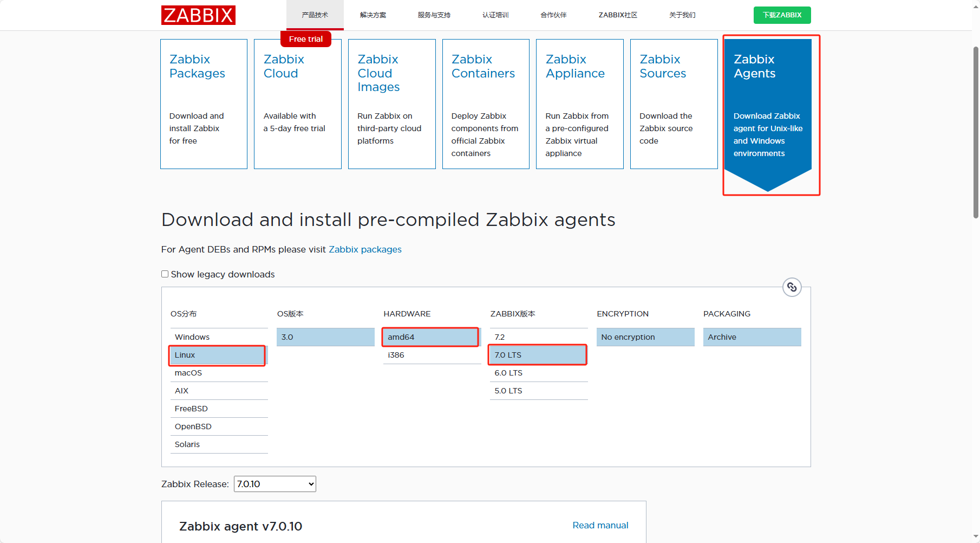Select the No encryption option
This screenshot has height=543, width=980.
click(x=645, y=337)
